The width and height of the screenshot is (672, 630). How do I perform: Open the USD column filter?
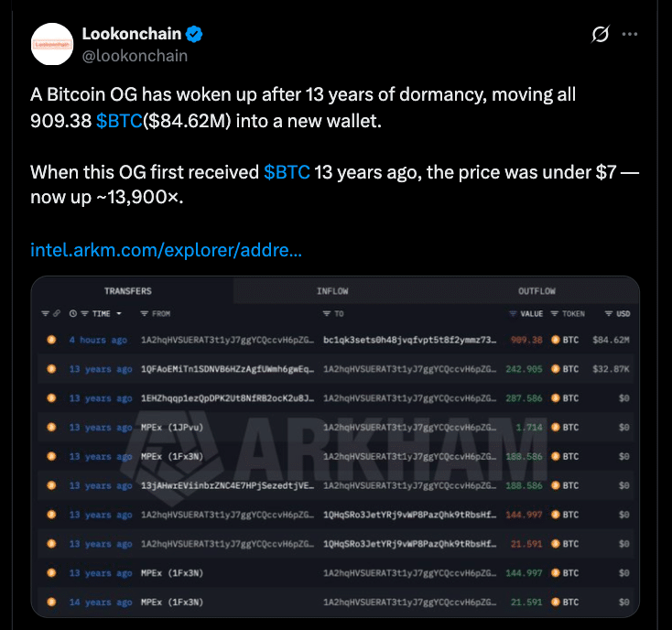tap(608, 314)
